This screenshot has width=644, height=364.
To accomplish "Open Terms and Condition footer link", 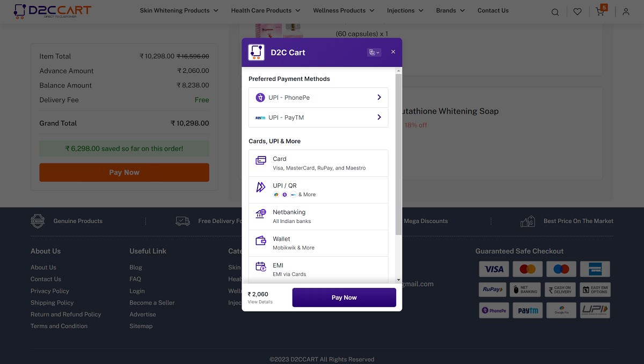I will point(59,326).
